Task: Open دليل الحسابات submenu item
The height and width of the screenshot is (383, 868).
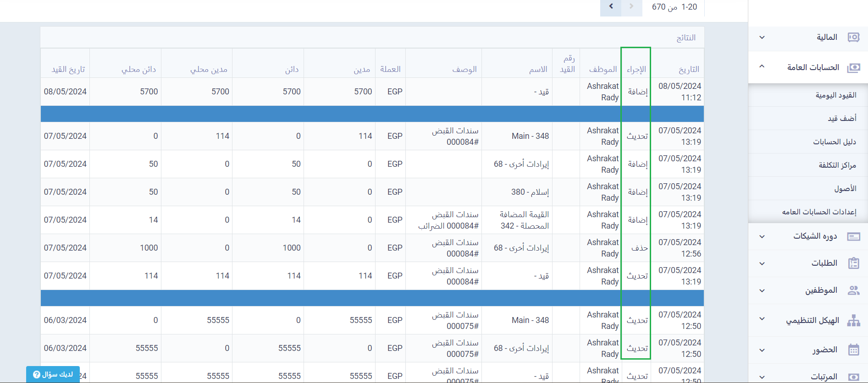Action: pos(835,142)
